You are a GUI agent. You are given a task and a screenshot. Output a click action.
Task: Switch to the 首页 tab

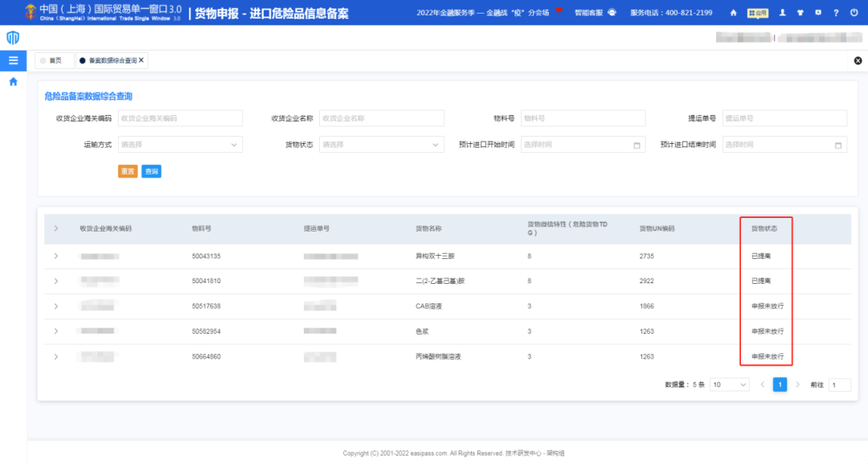click(x=54, y=60)
